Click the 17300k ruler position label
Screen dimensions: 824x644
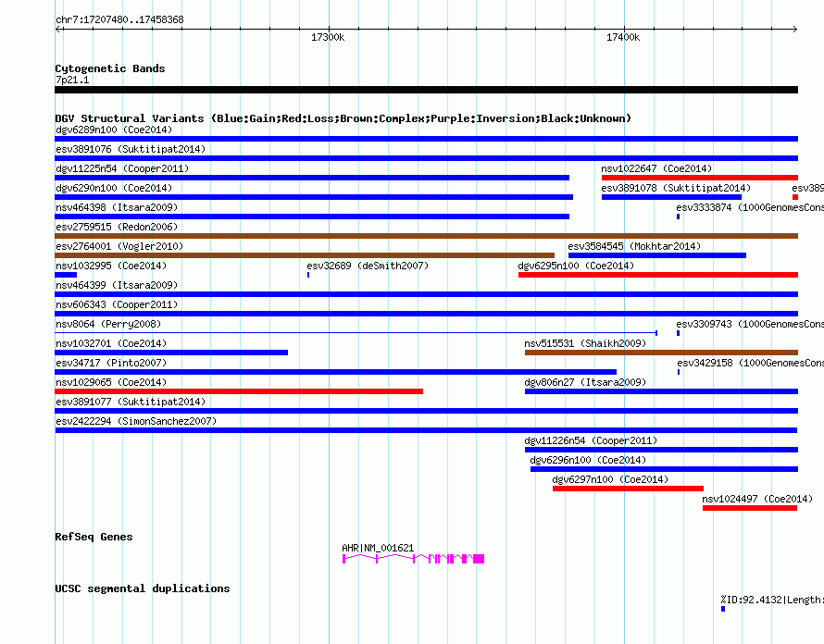pos(328,37)
